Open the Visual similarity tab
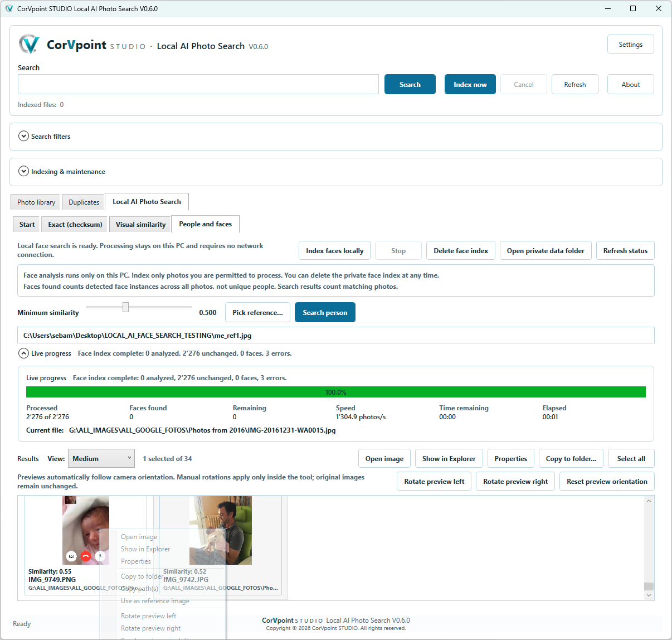This screenshot has width=672, height=640. (140, 224)
